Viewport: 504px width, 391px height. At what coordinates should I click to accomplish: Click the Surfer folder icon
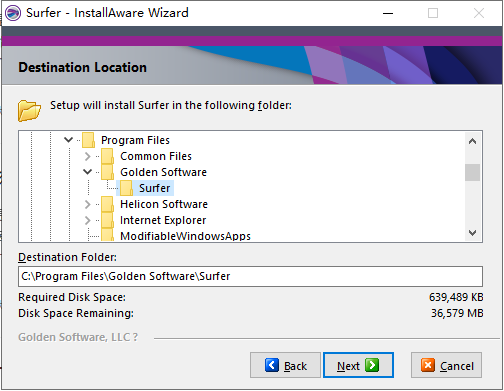pos(126,188)
